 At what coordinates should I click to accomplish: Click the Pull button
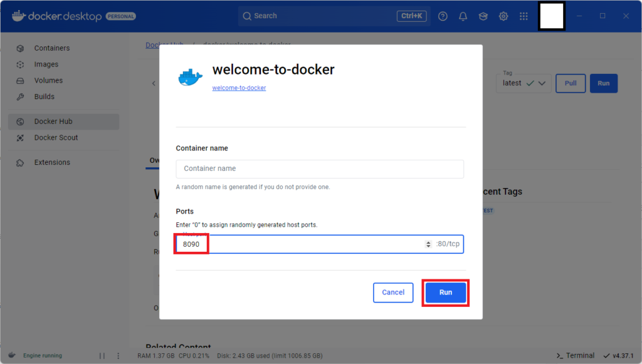(x=571, y=83)
